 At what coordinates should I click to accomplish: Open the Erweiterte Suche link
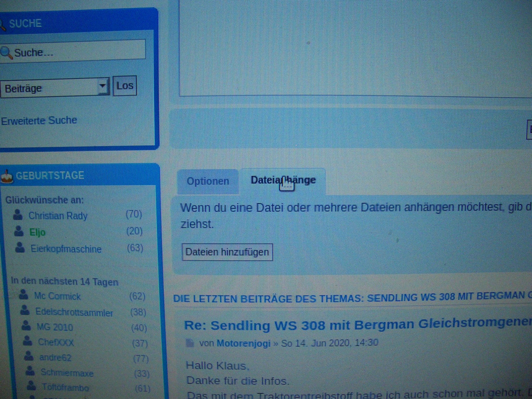pyautogui.click(x=39, y=121)
